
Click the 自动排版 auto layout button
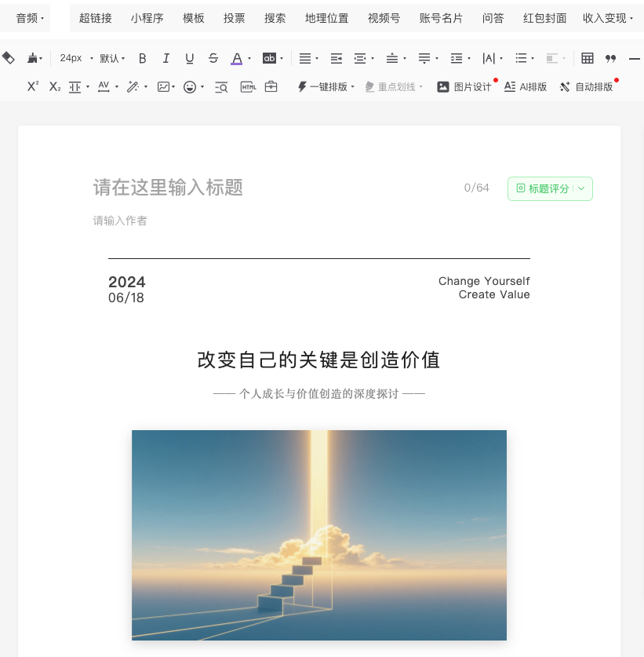coord(586,86)
